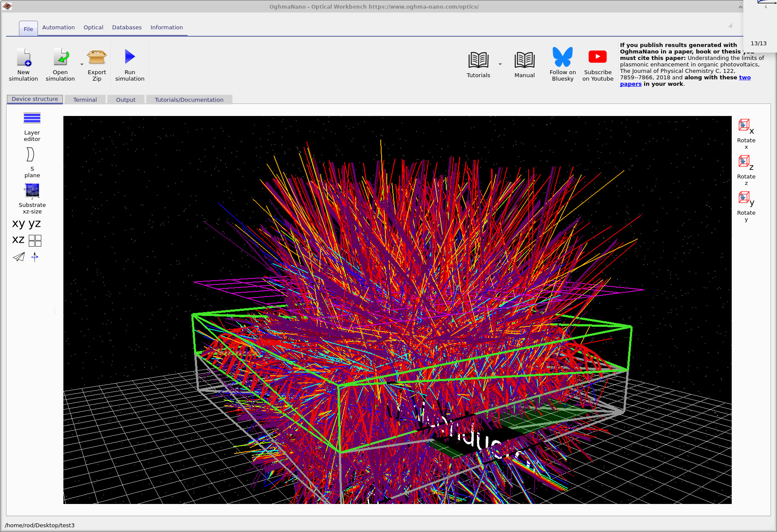Open the Layer editor
777x532 pixels.
coord(31,119)
